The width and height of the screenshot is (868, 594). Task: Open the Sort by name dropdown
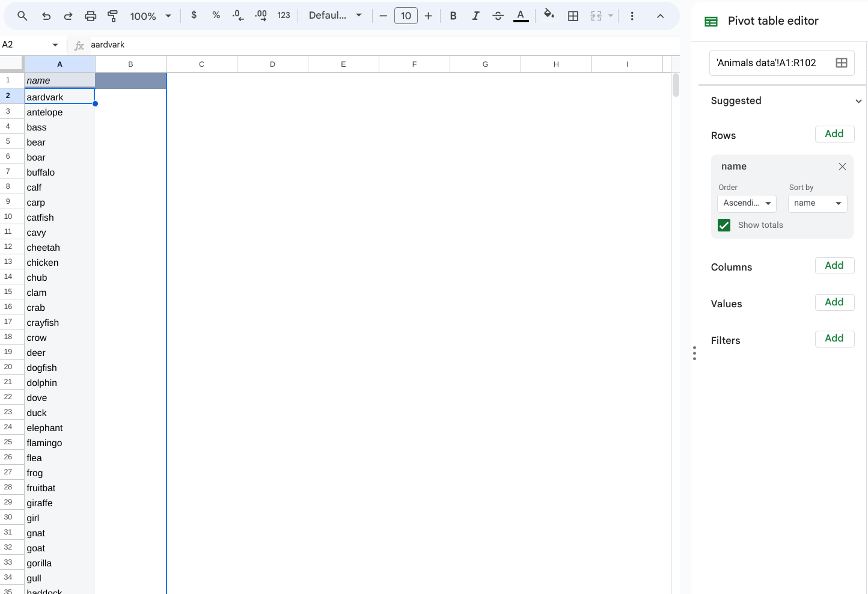[817, 203]
